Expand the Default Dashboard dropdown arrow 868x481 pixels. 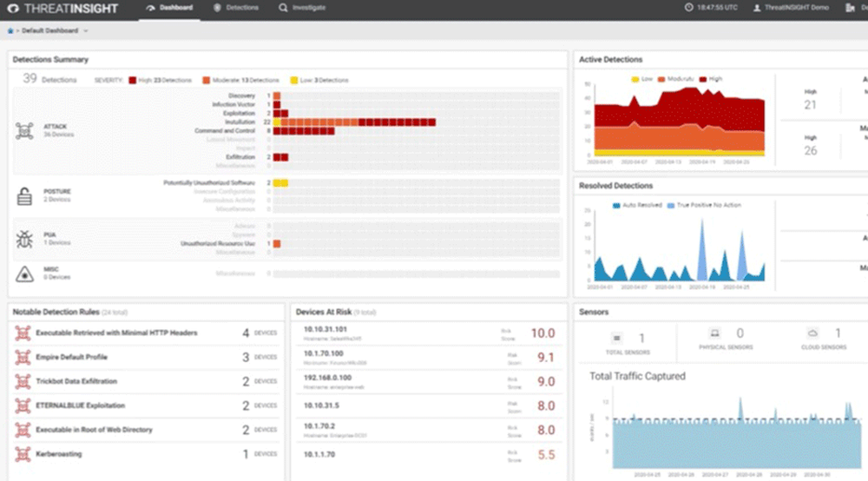click(86, 31)
